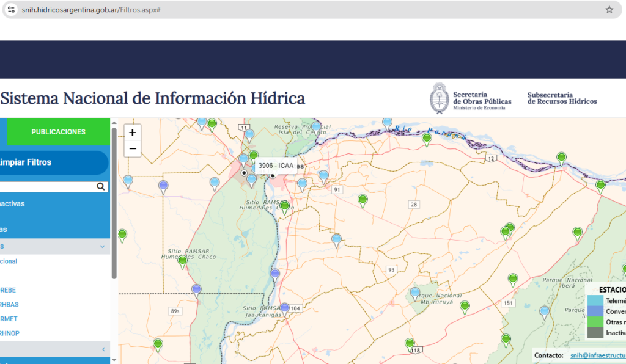Select green marker at map's far left edge
The image size is (626, 364).
point(122,235)
